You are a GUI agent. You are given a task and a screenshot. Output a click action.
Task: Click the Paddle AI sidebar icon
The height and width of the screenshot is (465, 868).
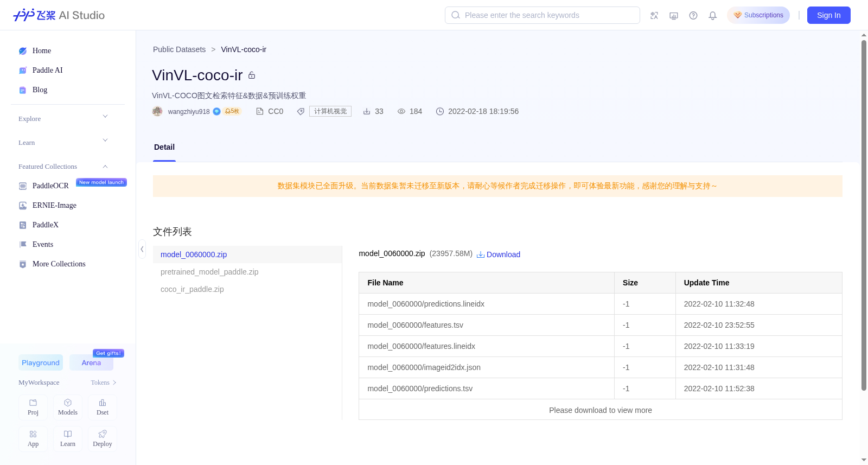(23, 71)
